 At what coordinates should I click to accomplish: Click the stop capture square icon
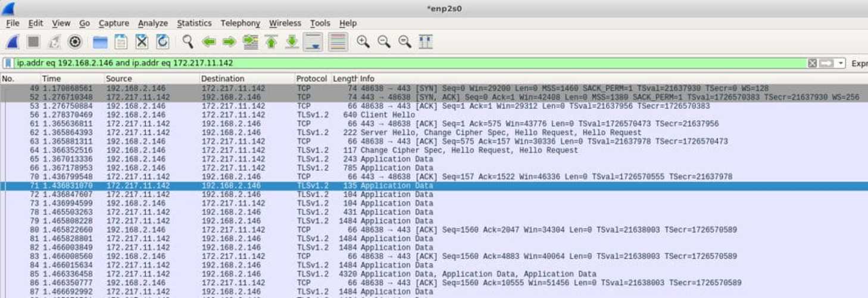[x=33, y=42]
